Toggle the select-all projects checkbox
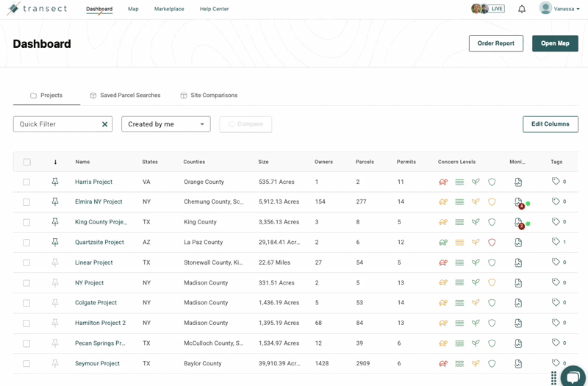Screen dimensions: 588x386 pyautogui.click(x=26, y=162)
